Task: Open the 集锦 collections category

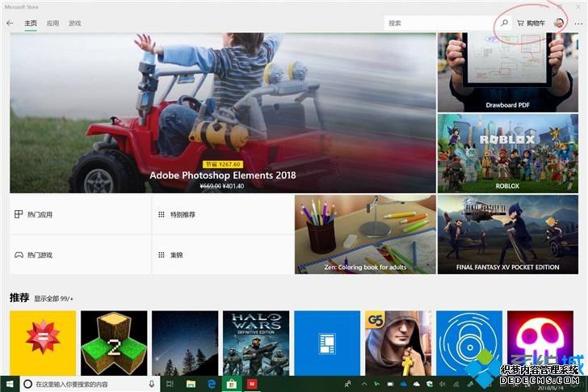Action: (223, 255)
